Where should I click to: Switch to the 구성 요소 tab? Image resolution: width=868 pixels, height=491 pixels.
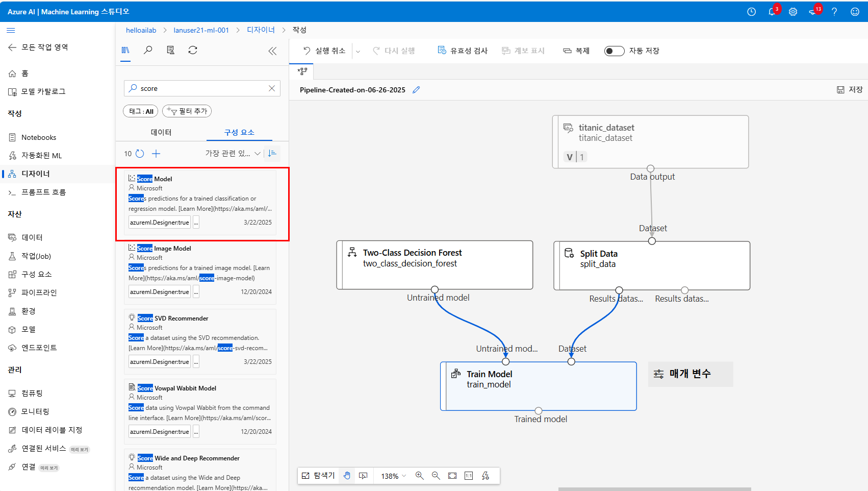point(239,132)
